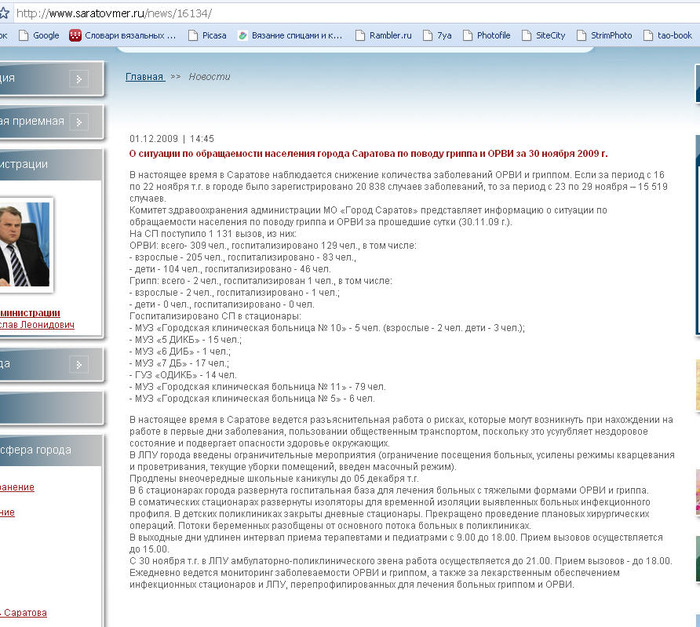Click the line about школьные каникулы до 05 декабря

coord(274,479)
